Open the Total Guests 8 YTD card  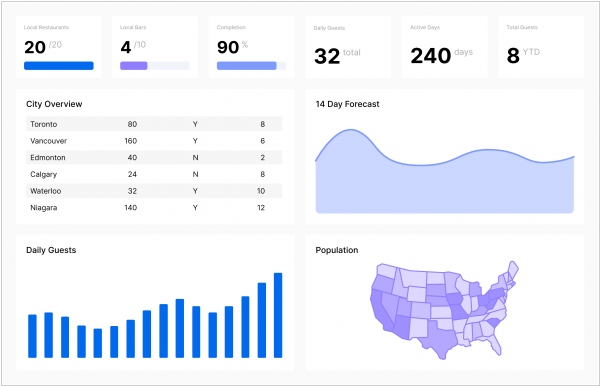541,47
